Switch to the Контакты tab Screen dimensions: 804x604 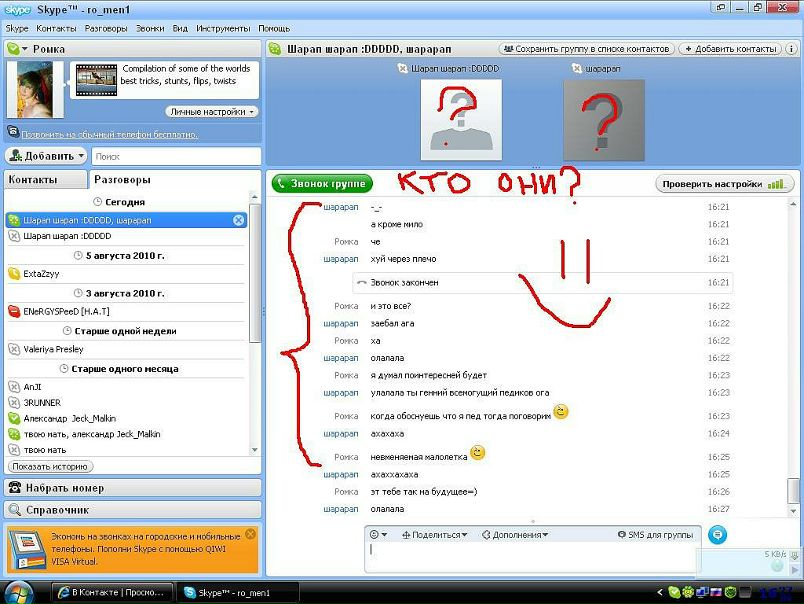click(x=44, y=180)
